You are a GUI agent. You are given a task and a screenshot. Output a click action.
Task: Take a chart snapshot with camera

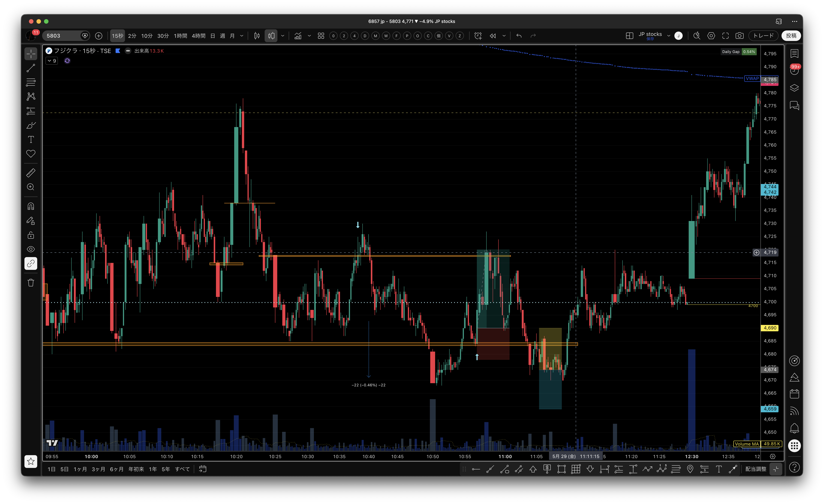(739, 36)
